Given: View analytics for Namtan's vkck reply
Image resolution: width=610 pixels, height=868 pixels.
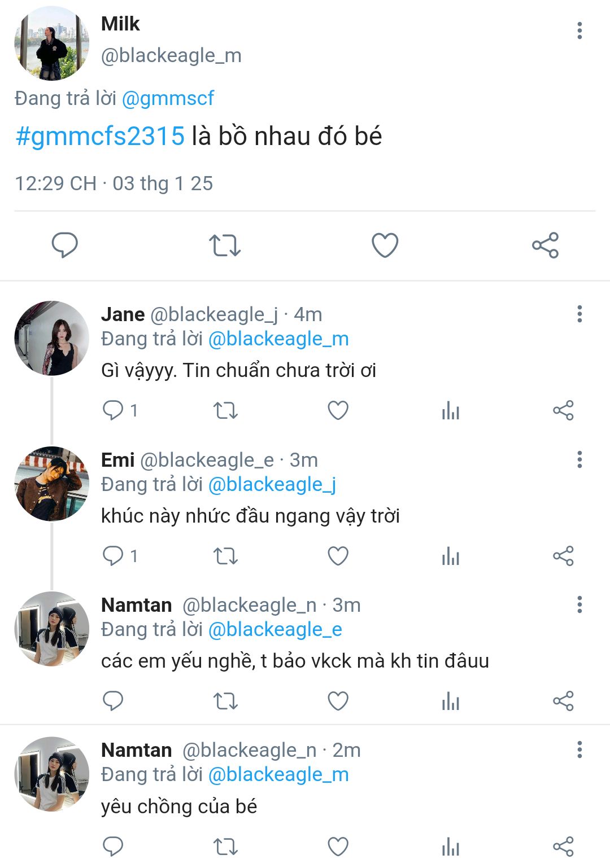Looking at the screenshot, I should (x=450, y=701).
